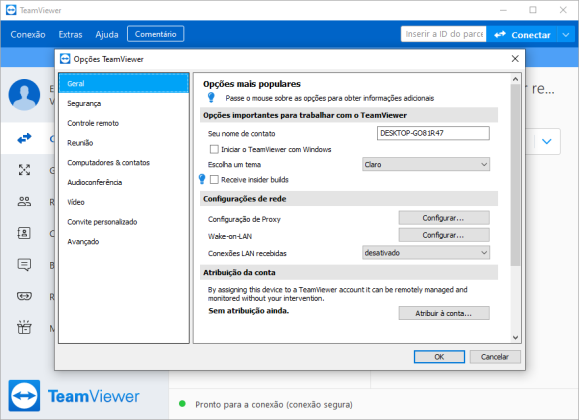Select the Geral category

coord(124,83)
